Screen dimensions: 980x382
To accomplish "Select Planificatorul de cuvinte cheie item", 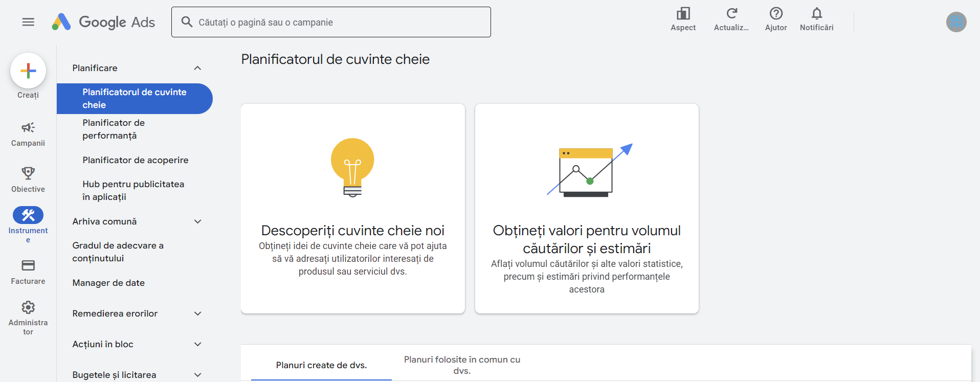I will [x=135, y=99].
